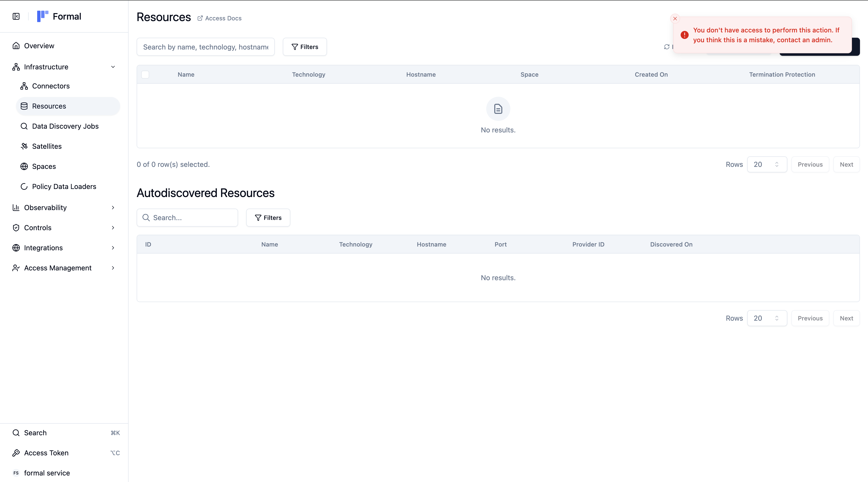Click the Satellites icon in the sidebar
The image size is (868, 482).
pos(24,146)
